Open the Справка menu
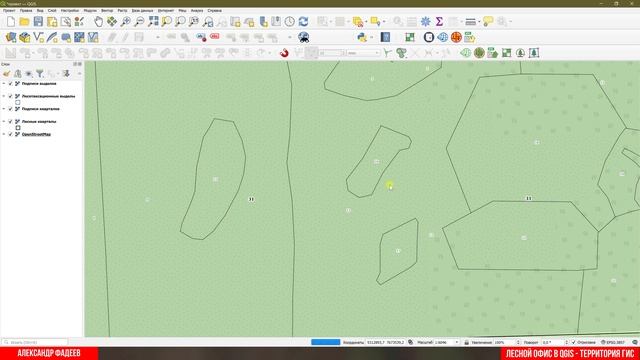 point(215,11)
